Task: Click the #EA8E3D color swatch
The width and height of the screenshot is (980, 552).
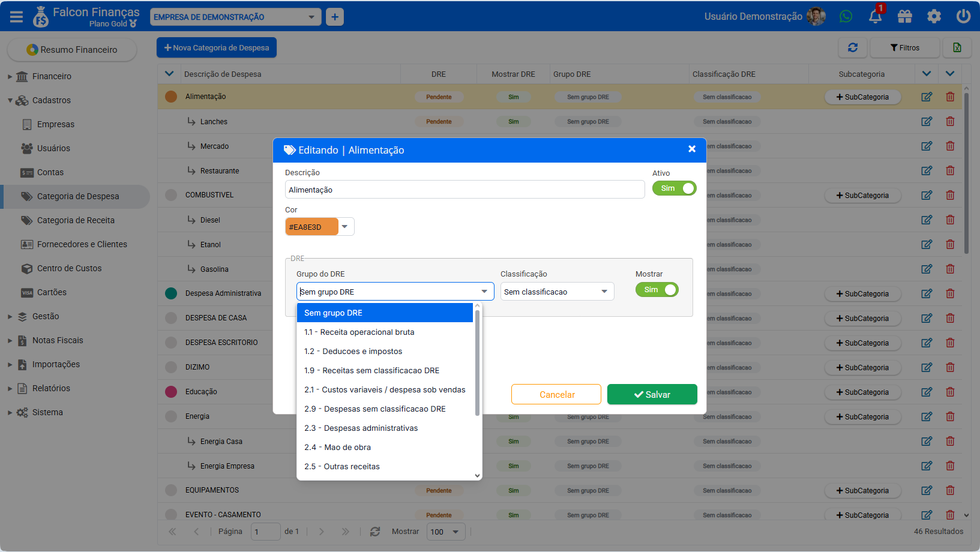Action: pos(311,227)
